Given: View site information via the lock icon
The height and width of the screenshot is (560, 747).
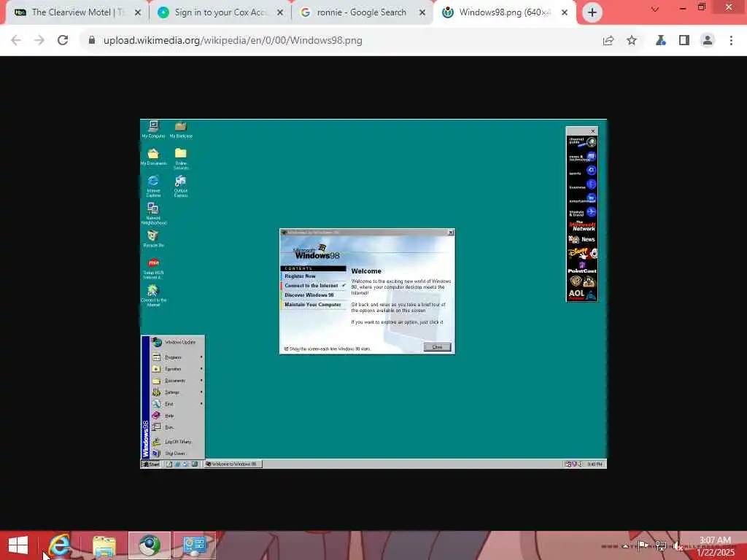Looking at the screenshot, I should tap(92, 41).
